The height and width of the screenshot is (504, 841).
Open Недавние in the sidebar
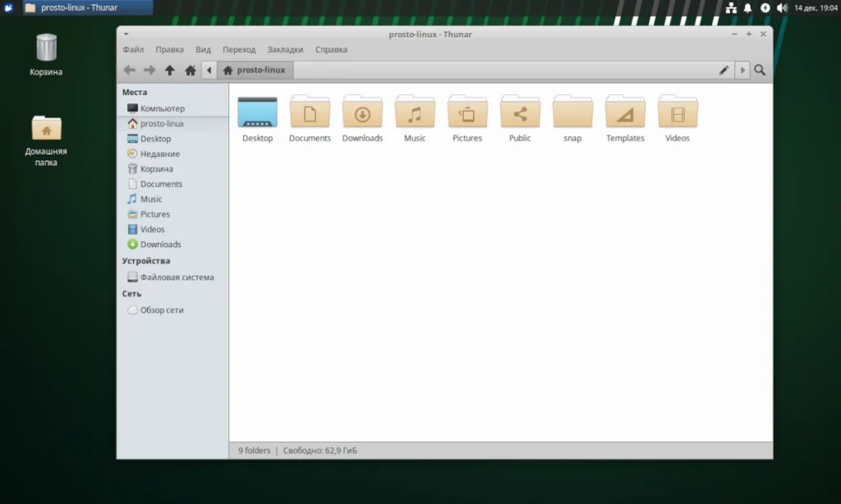coord(172,153)
